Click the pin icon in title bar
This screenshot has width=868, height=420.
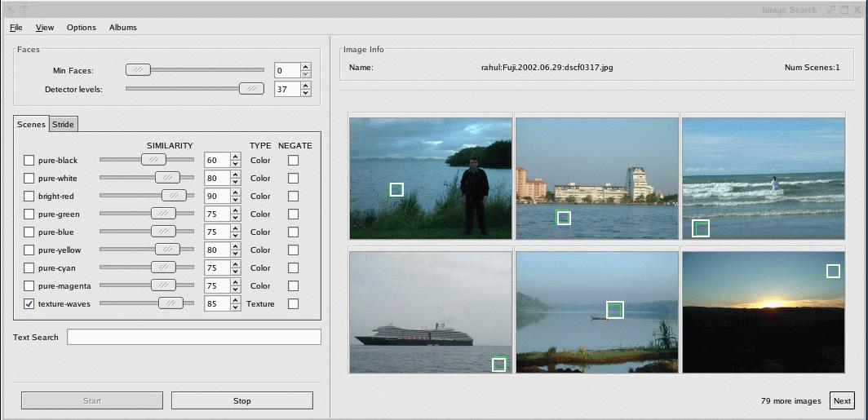point(24,10)
